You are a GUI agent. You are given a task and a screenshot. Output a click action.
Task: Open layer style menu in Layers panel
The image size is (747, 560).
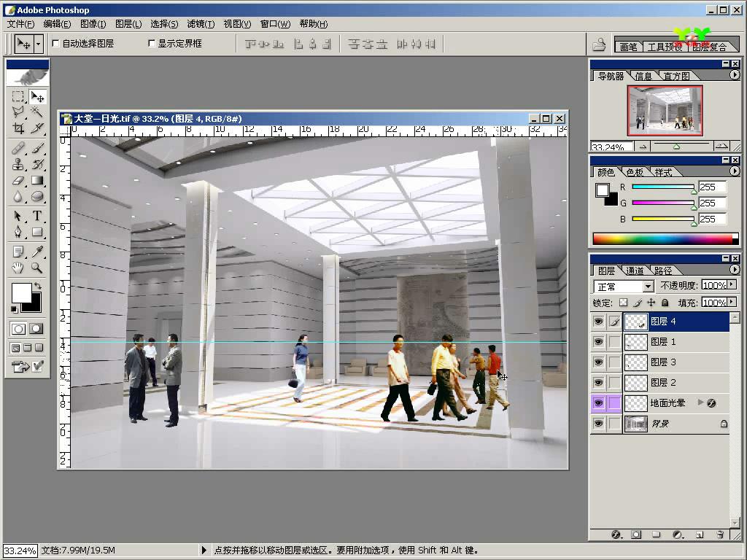[x=616, y=534]
